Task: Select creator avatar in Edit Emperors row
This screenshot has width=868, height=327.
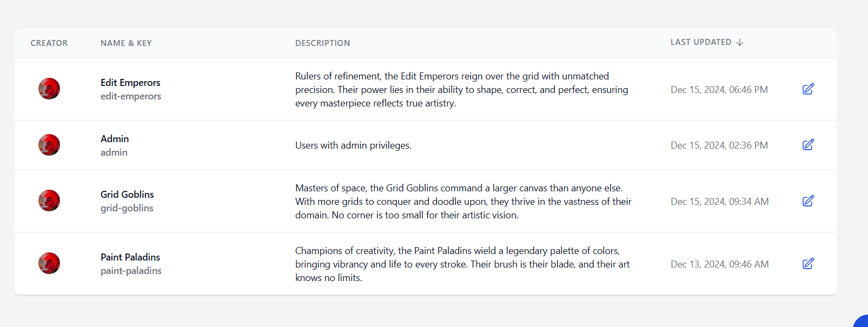Action: click(49, 89)
